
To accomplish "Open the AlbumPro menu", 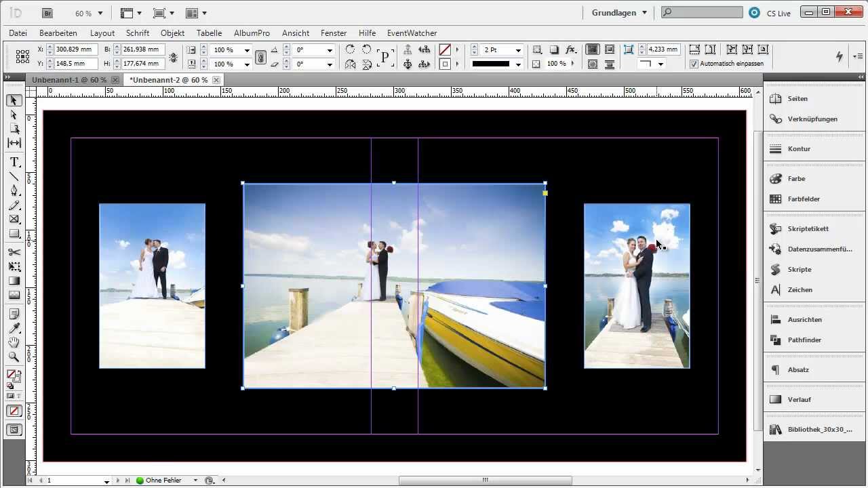I will [252, 33].
